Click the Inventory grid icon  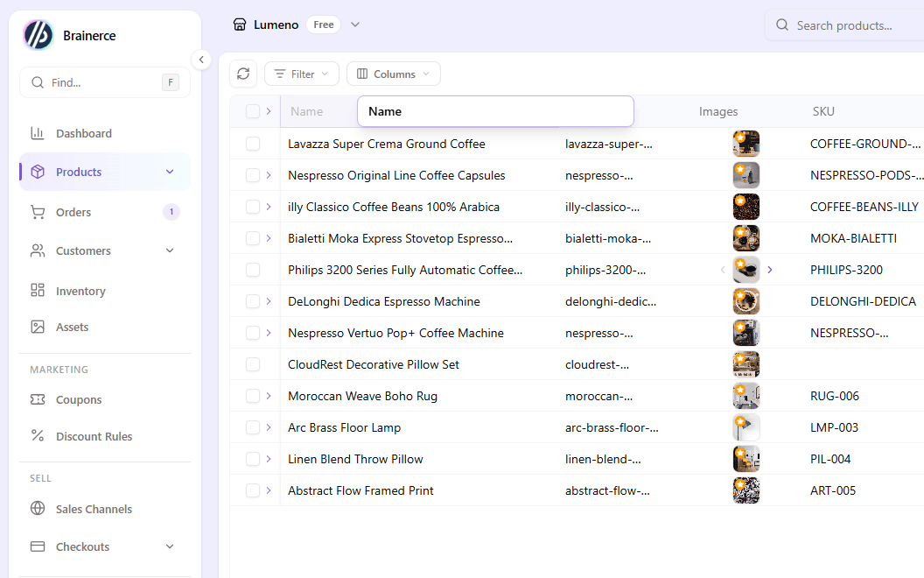pyautogui.click(x=38, y=290)
